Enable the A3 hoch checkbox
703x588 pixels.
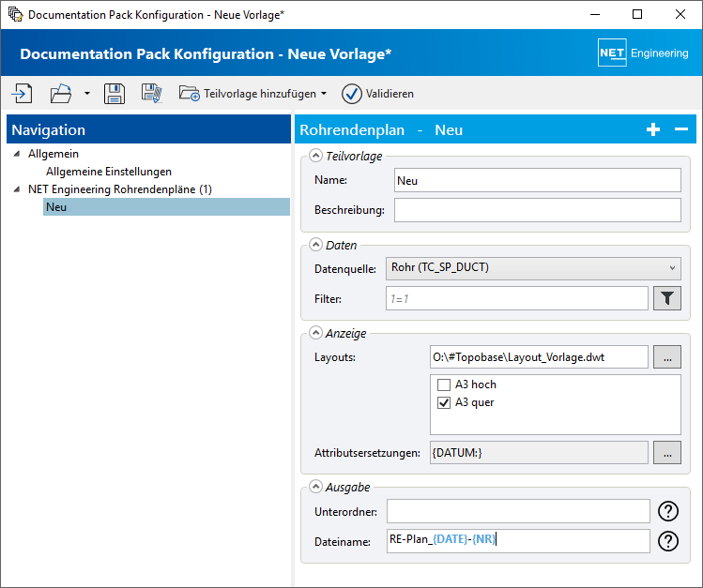click(x=444, y=384)
